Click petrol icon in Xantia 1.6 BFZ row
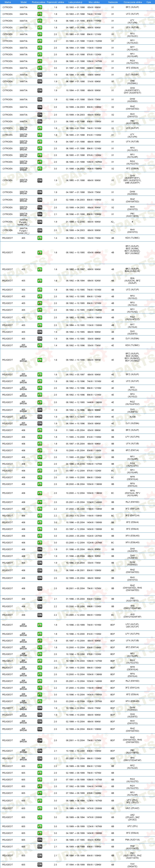This screenshot has height=868, width=155. [x=40, y=7]
